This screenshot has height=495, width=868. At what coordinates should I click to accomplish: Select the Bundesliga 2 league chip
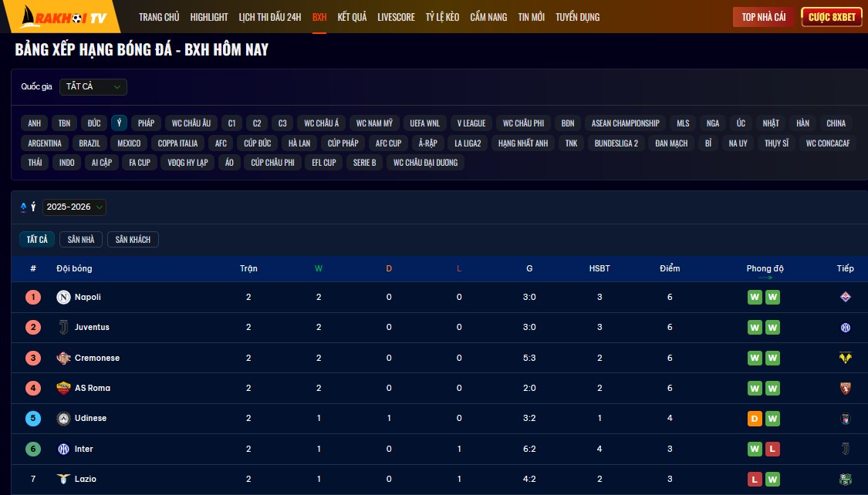616,143
